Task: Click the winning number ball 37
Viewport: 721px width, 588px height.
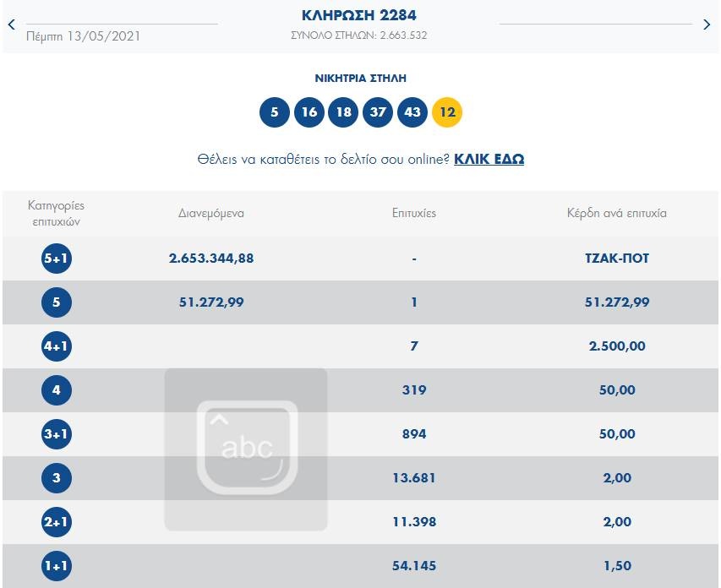Action: pyautogui.click(x=378, y=112)
